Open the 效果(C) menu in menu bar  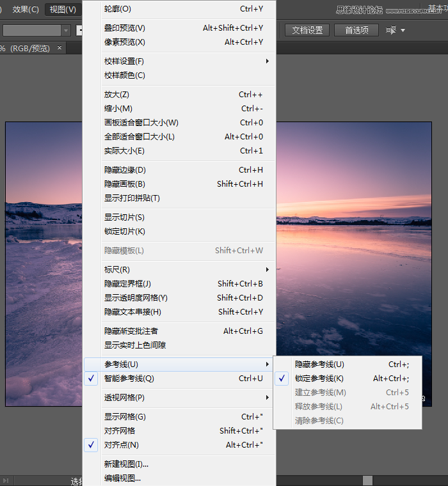26,10
